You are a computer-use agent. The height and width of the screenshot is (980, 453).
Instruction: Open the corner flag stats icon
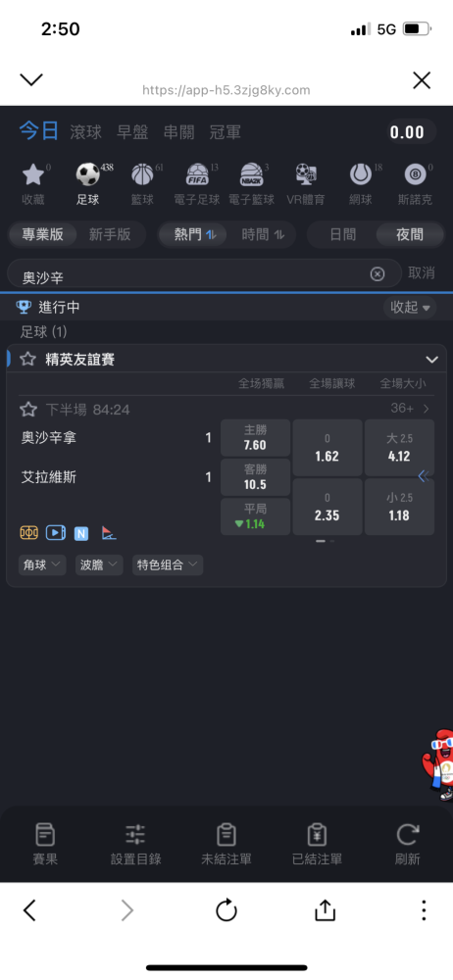tap(109, 533)
